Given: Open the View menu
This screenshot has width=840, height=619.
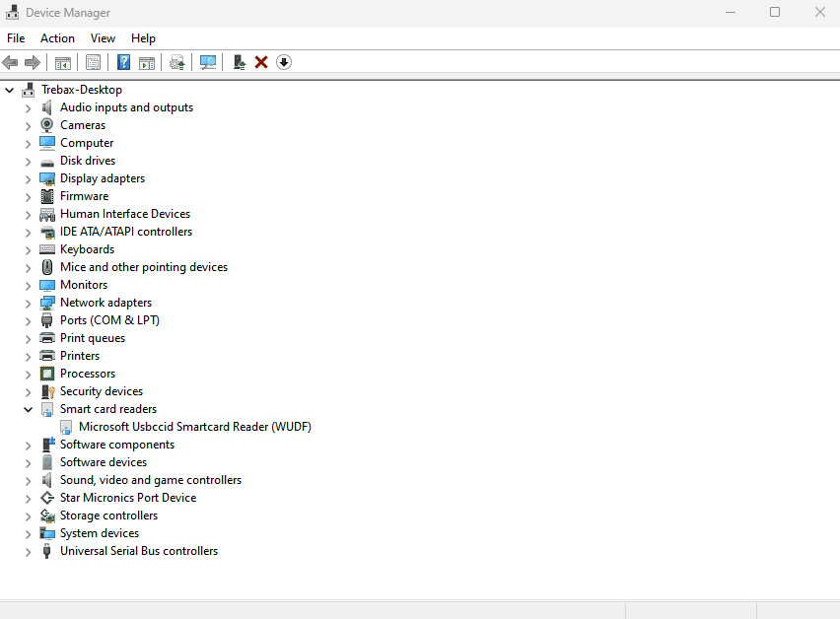Looking at the screenshot, I should coord(103,38).
